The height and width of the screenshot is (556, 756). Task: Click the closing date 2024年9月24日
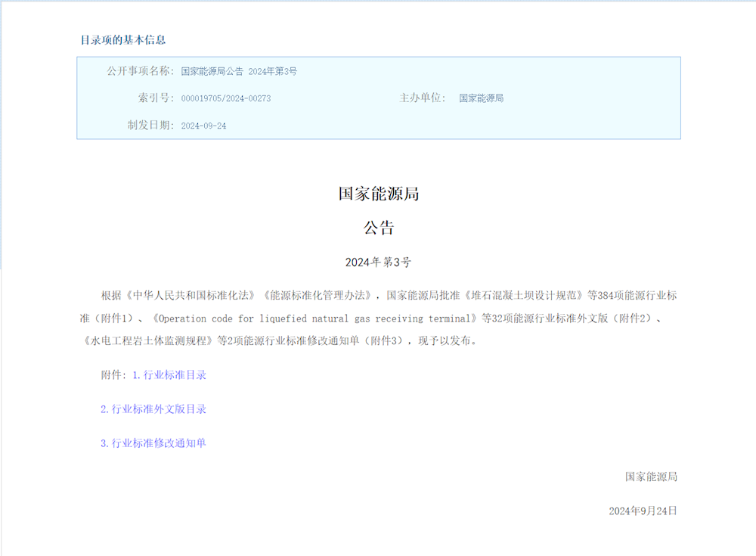click(643, 511)
